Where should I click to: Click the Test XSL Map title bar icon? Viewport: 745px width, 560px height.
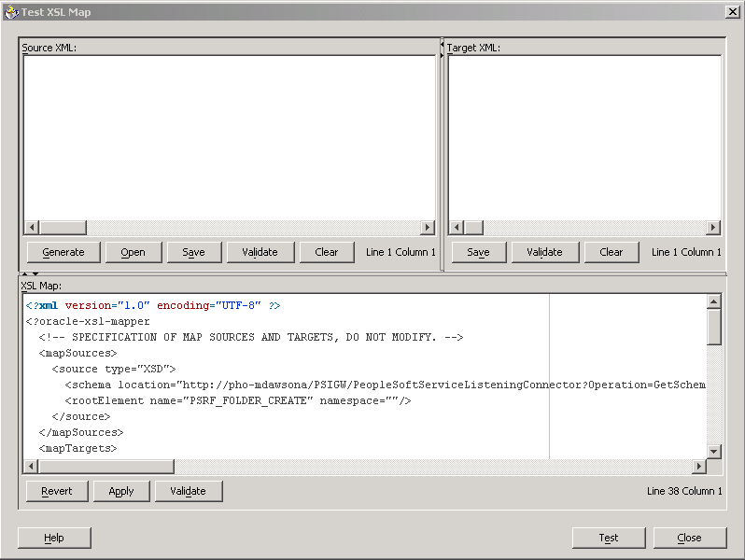(11, 12)
